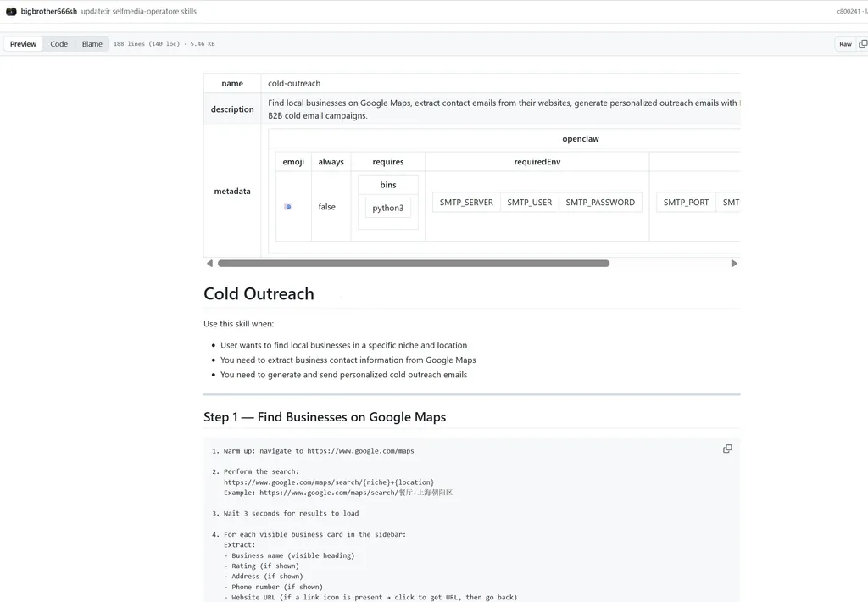Click the 'python3' cell
Viewport: 868px width, 602px height.
tap(388, 208)
